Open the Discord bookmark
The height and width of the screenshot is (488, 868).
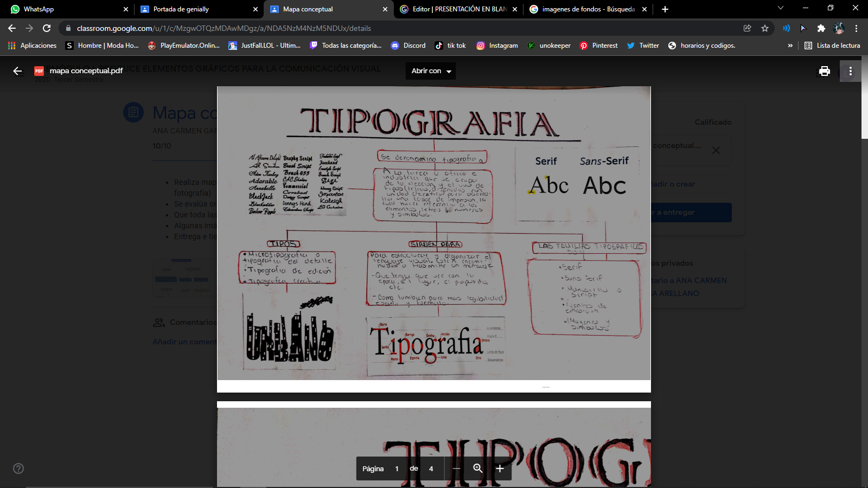pos(409,46)
